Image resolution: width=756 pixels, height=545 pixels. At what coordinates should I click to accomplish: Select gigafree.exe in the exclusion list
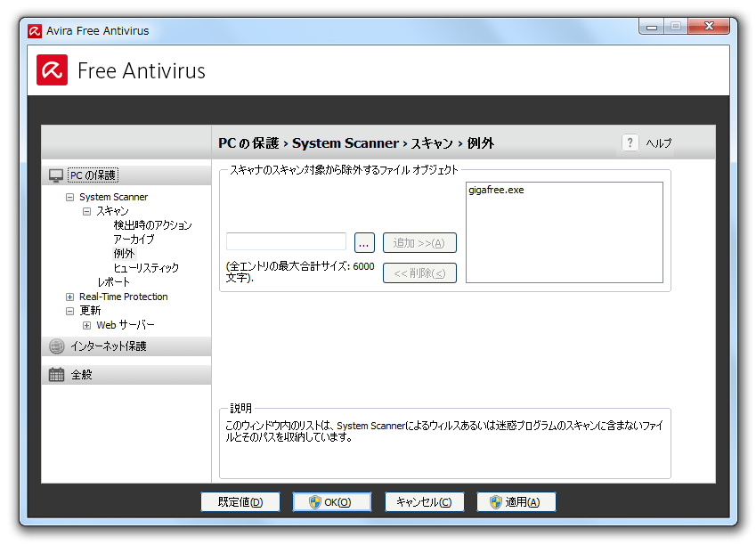[496, 190]
